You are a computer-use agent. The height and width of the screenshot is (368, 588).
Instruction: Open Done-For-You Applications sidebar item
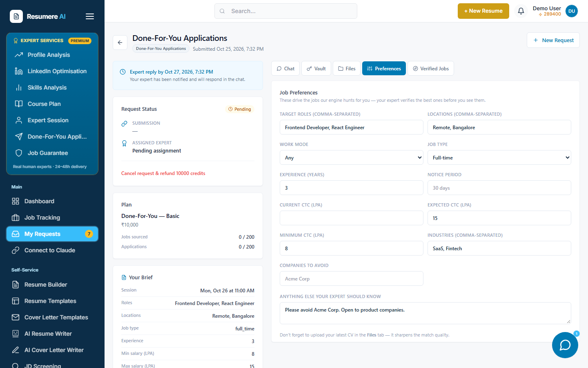[x=52, y=137]
